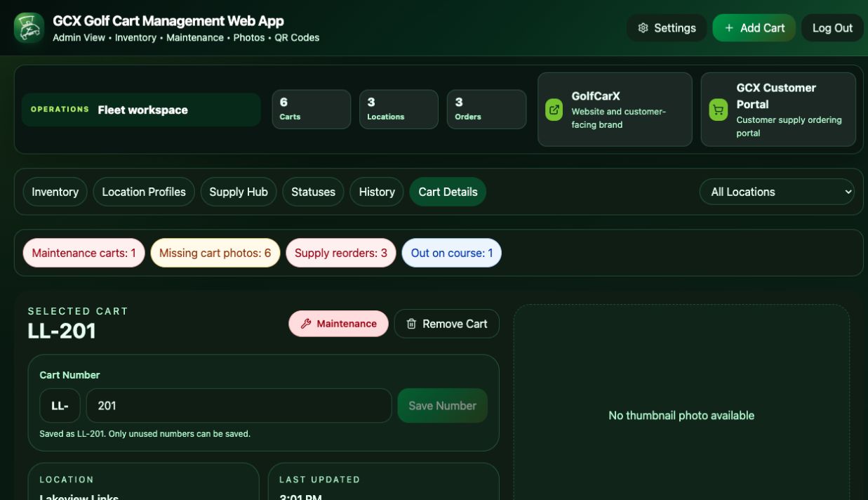
Task: Click the LOCATION card label
Action: point(67,480)
